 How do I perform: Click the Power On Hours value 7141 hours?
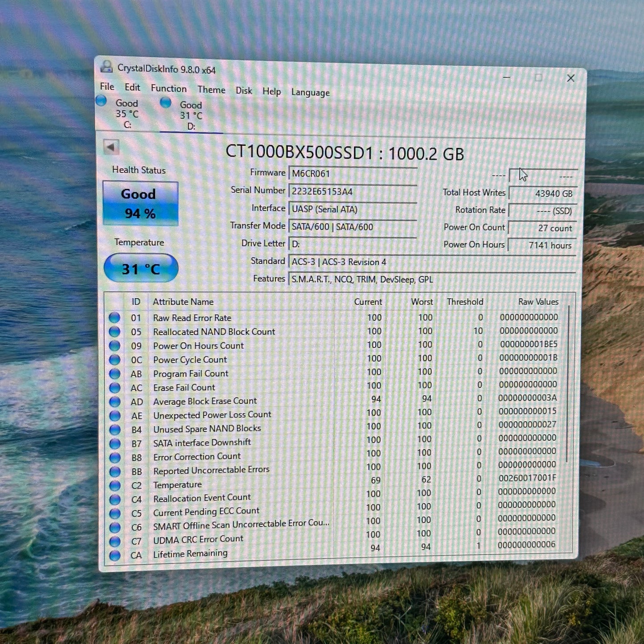click(542, 245)
